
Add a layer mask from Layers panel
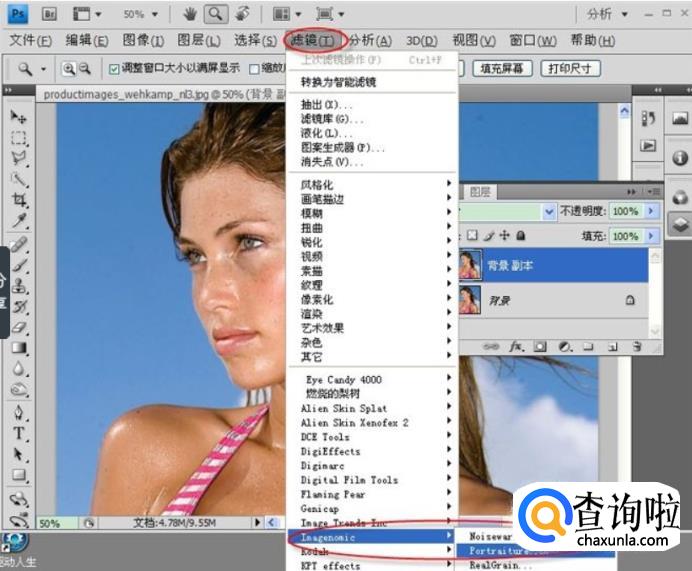[x=540, y=347]
